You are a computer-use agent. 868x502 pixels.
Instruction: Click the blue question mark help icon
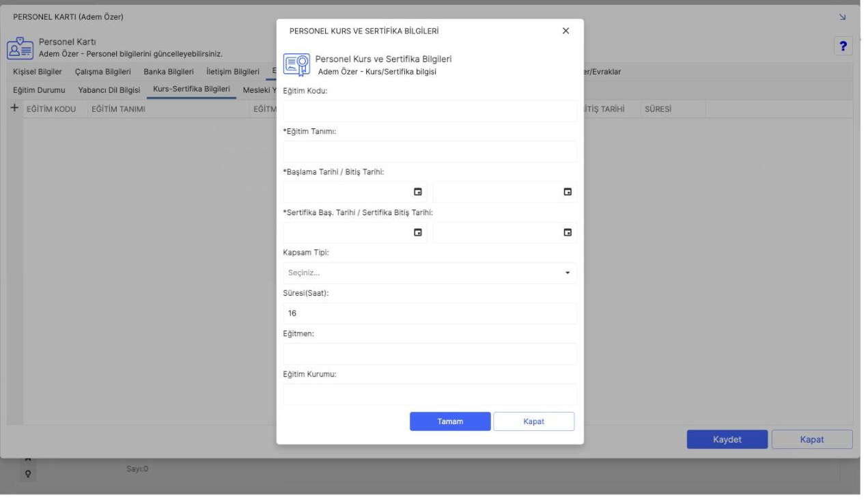(x=843, y=46)
